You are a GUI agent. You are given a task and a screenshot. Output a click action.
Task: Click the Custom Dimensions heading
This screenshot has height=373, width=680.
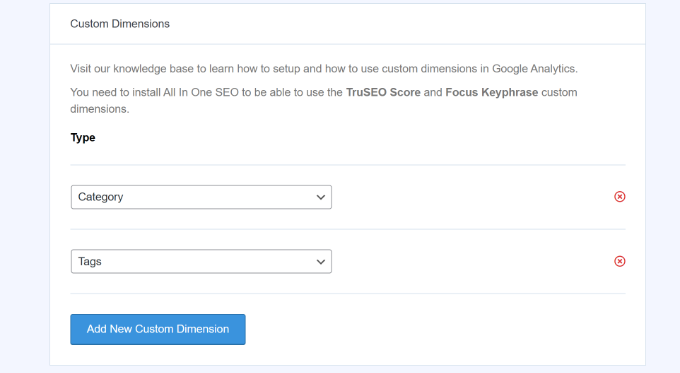tap(120, 24)
